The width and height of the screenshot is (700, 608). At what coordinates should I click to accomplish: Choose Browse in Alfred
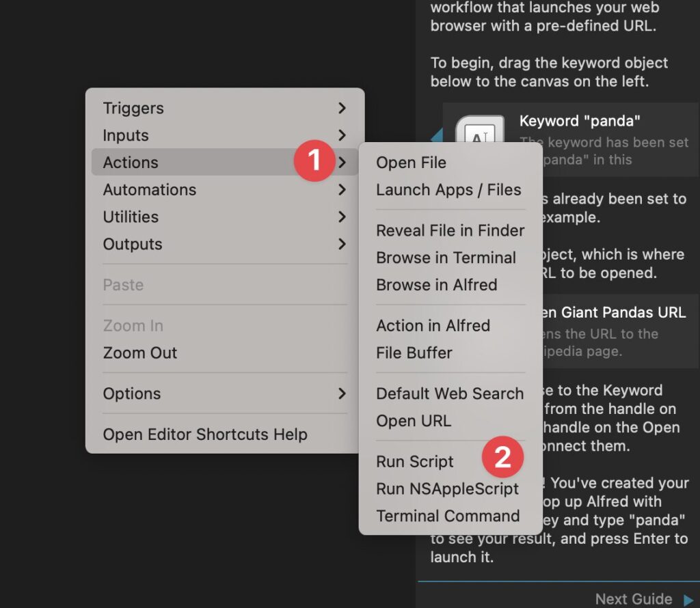click(450, 285)
